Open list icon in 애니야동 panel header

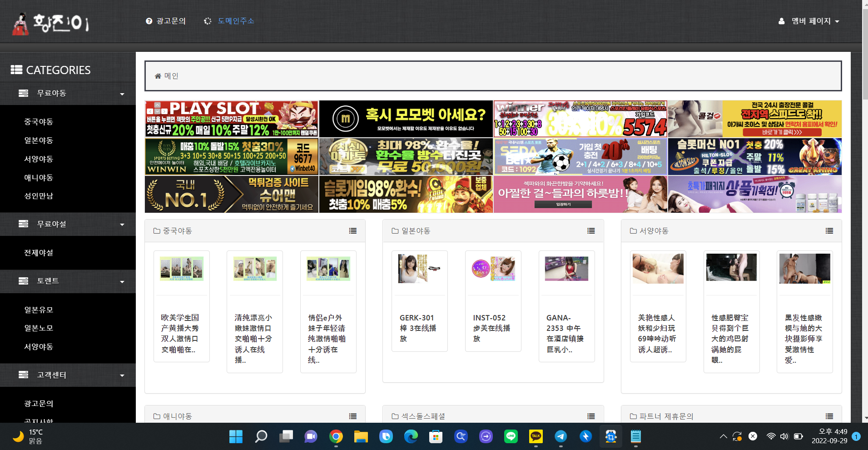pos(353,416)
